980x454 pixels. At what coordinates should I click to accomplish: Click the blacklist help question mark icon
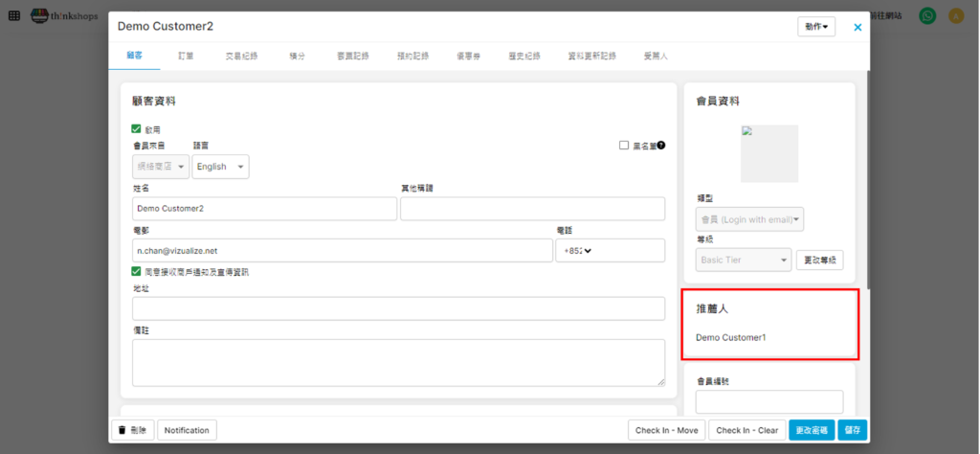660,146
